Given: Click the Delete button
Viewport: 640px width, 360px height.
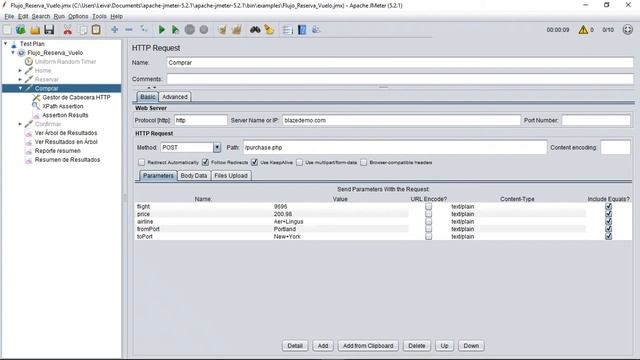Looking at the screenshot, I should pyautogui.click(x=416, y=346).
